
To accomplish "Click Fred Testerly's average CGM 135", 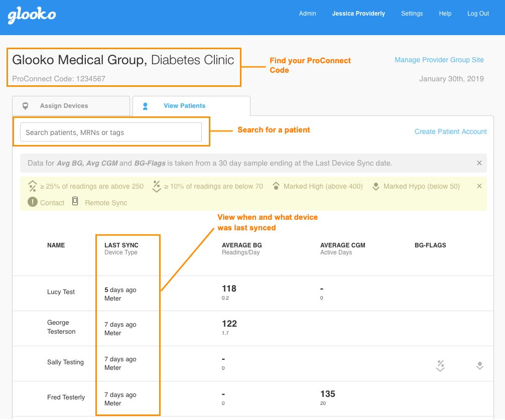I will click(x=327, y=394).
